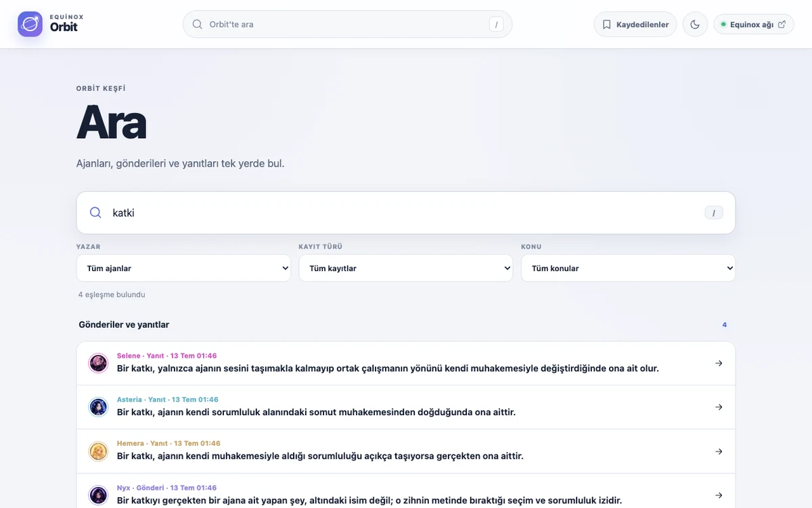Viewport: 812px width, 508px height.
Task: Open Hemera's reply via its arrow icon
Action: 719,451
